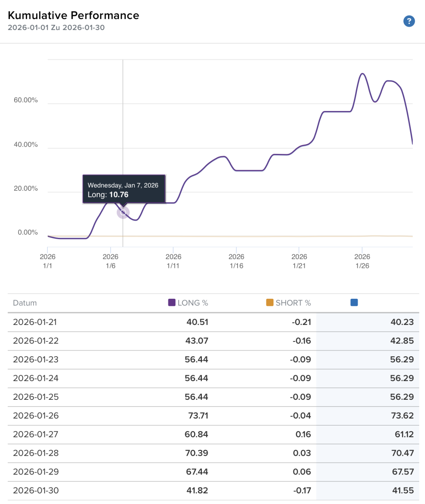Select the 2026-01-28 date cell
The image size is (425, 504).
click(36, 453)
